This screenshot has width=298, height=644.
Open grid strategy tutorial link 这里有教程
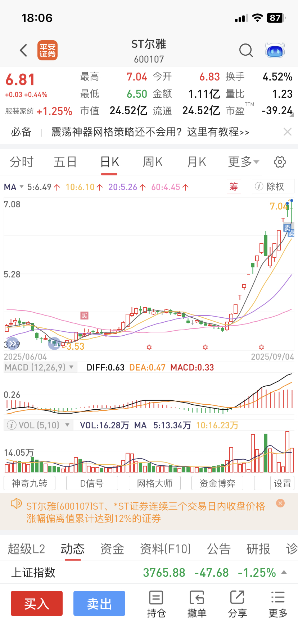click(x=218, y=132)
